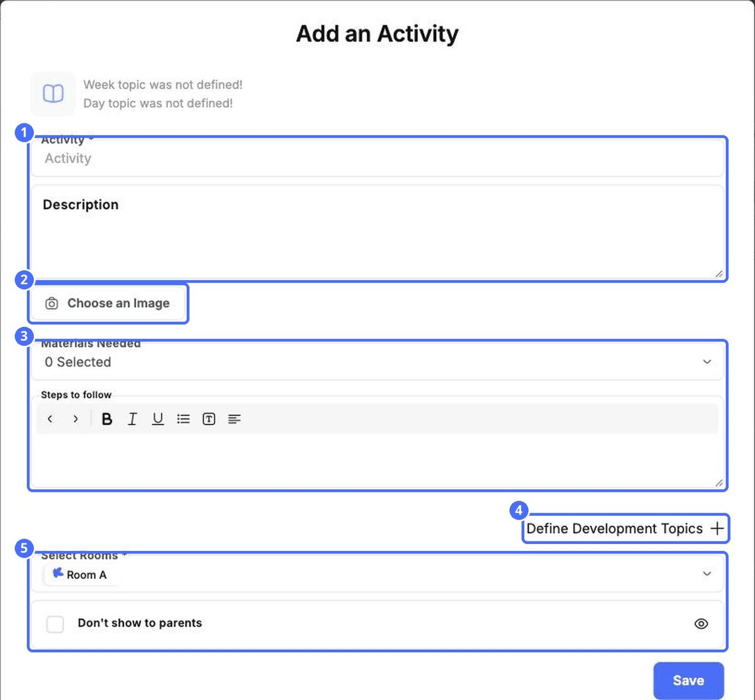Open the Select Rooms dropdown chevron

(707, 574)
